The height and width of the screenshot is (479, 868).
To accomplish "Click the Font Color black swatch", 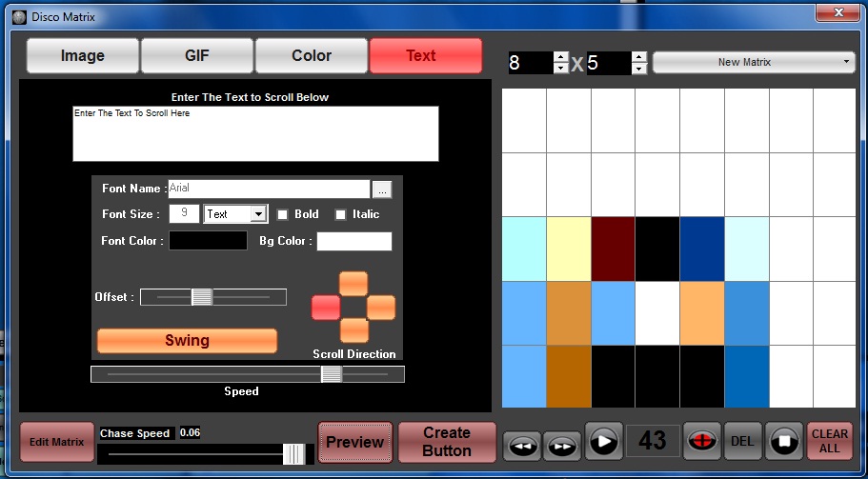I will tap(209, 241).
